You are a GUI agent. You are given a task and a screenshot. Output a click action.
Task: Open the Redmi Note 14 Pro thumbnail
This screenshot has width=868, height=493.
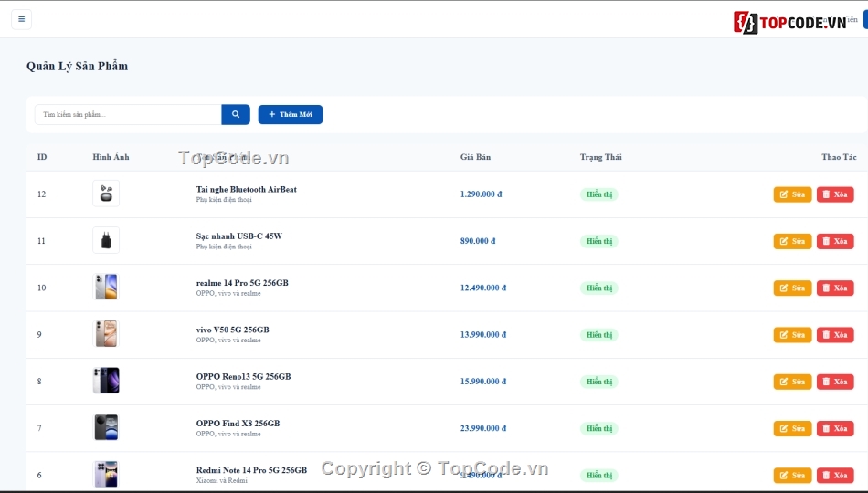pos(106,474)
